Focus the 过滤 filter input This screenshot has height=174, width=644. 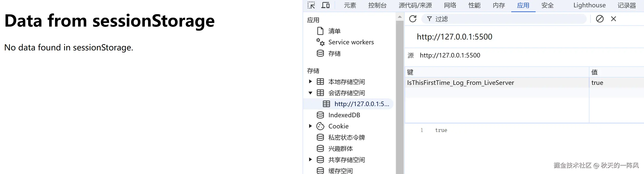[504, 19]
